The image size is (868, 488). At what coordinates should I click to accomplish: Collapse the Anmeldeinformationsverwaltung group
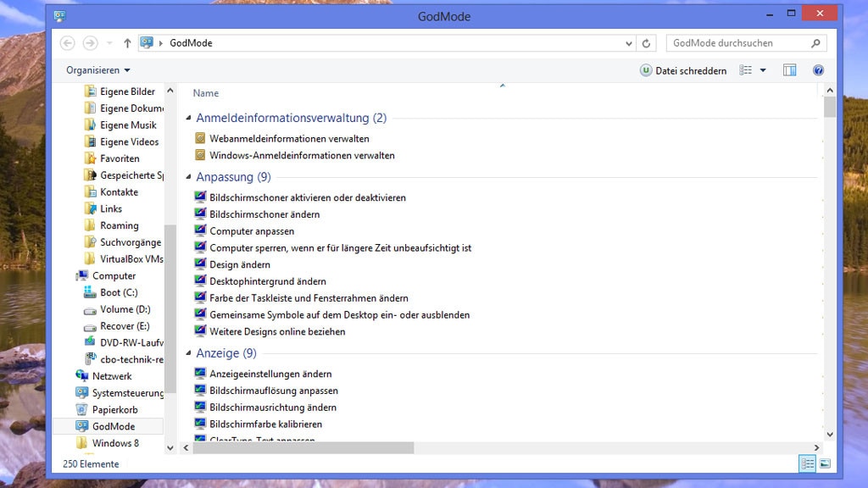pos(188,118)
